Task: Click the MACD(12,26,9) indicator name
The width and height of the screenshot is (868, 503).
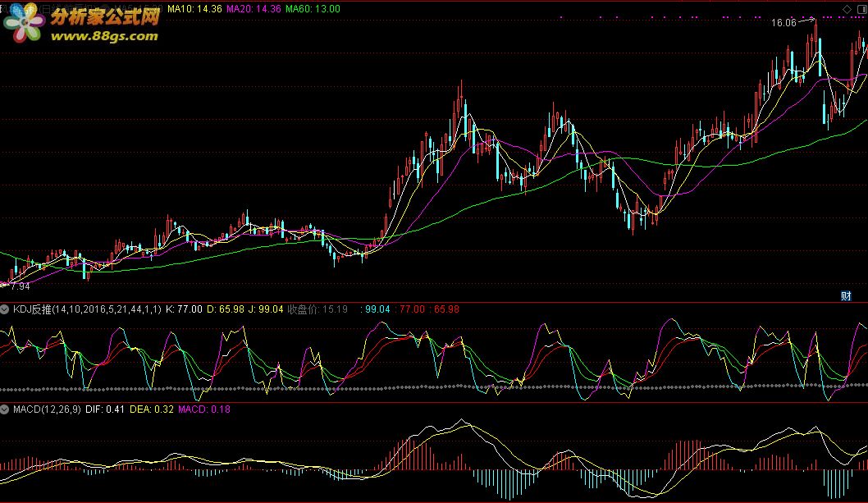Action: 47,409
